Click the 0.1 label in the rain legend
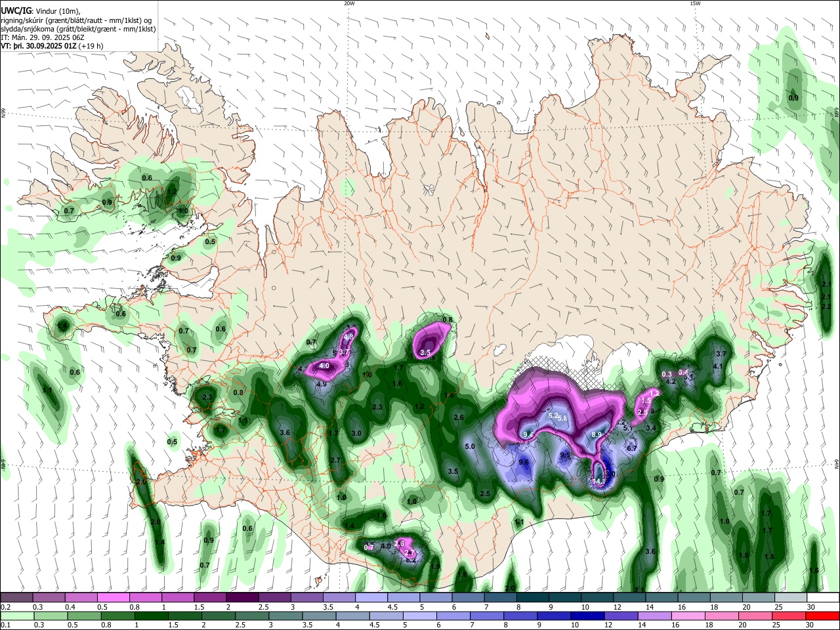 pyautogui.click(x=6, y=625)
